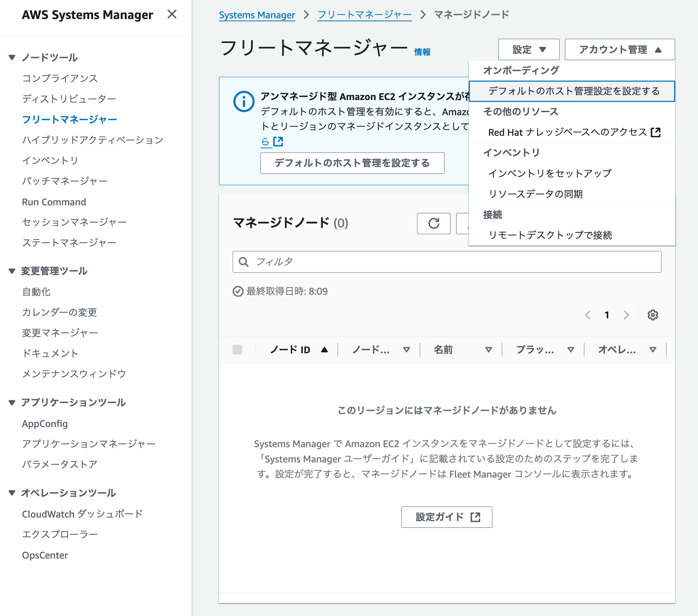Open 自動化 in sidebar
Image resolution: width=698 pixels, height=616 pixels.
[x=36, y=292]
